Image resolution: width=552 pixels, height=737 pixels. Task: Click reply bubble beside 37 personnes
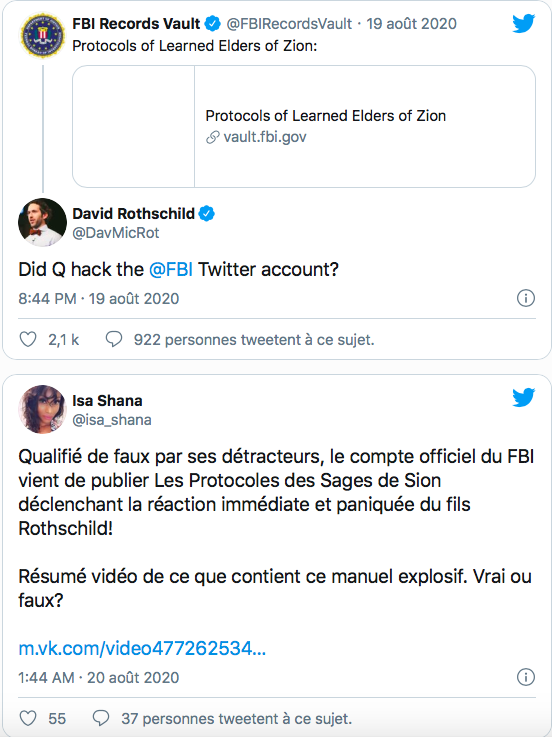pyautogui.click(x=101, y=718)
